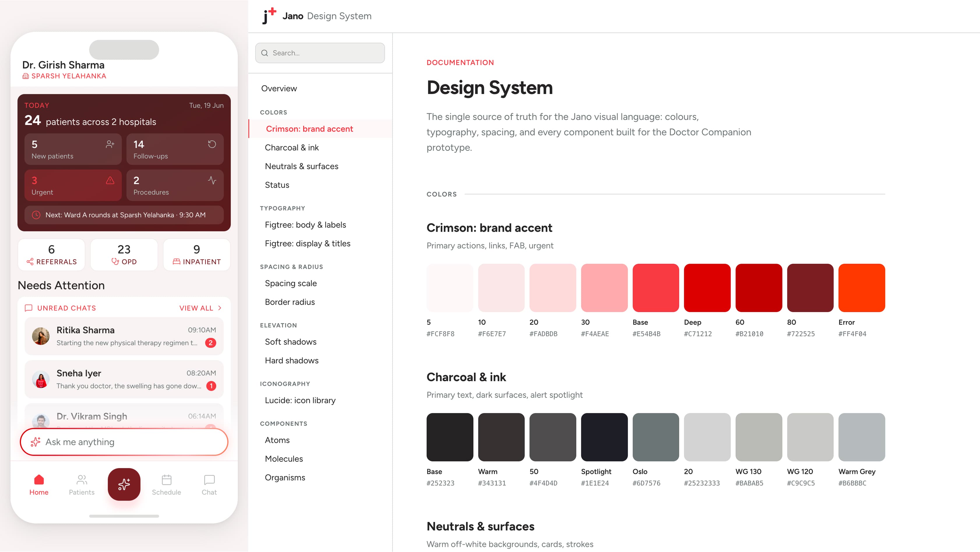Click Sneha Iyer's unread badge 1
980x552 pixels.
click(x=211, y=386)
